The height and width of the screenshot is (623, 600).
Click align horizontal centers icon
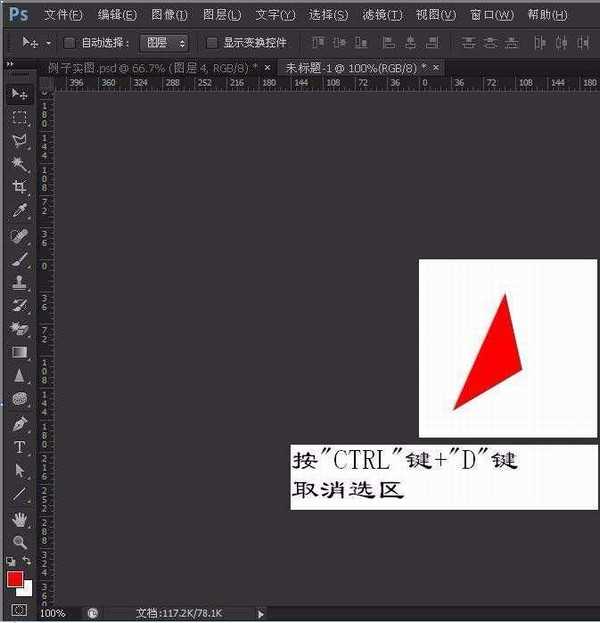[x=410, y=42]
